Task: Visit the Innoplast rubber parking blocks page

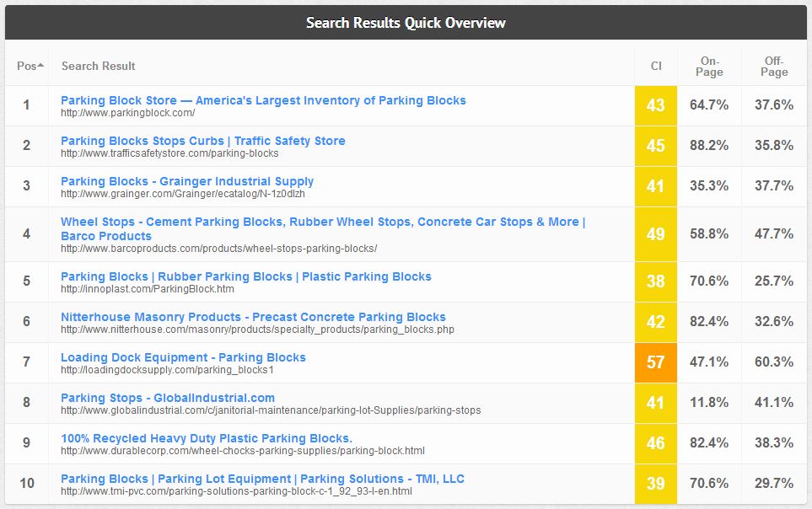Action: tap(246, 276)
